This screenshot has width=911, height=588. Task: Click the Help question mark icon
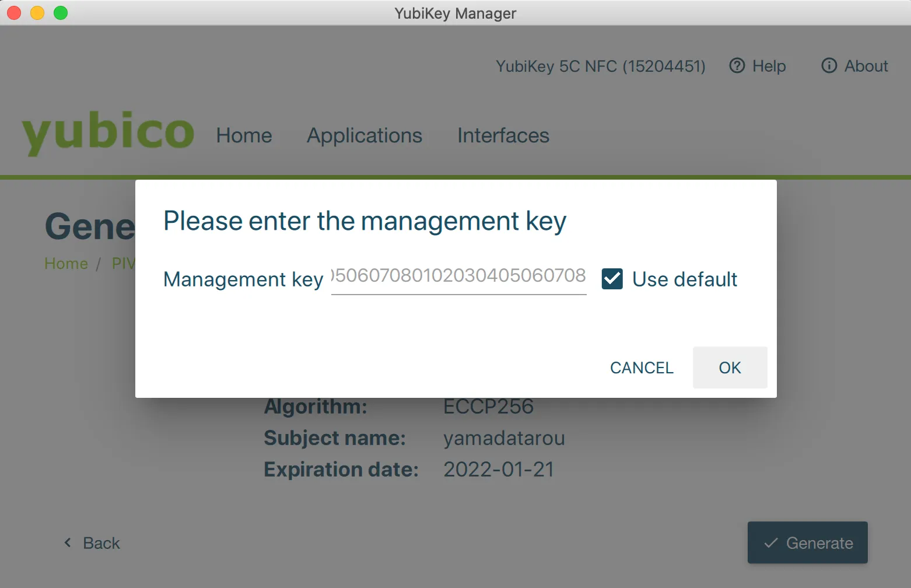coord(737,66)
